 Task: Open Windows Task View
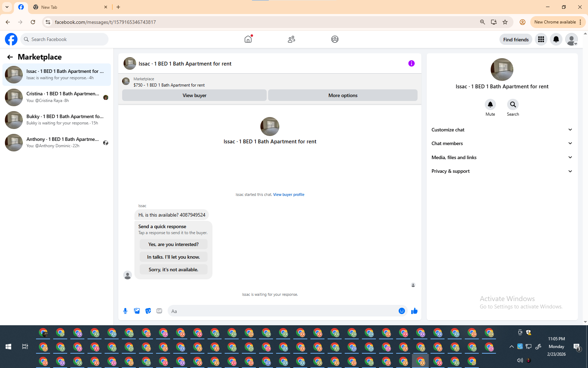coord(25,347)
